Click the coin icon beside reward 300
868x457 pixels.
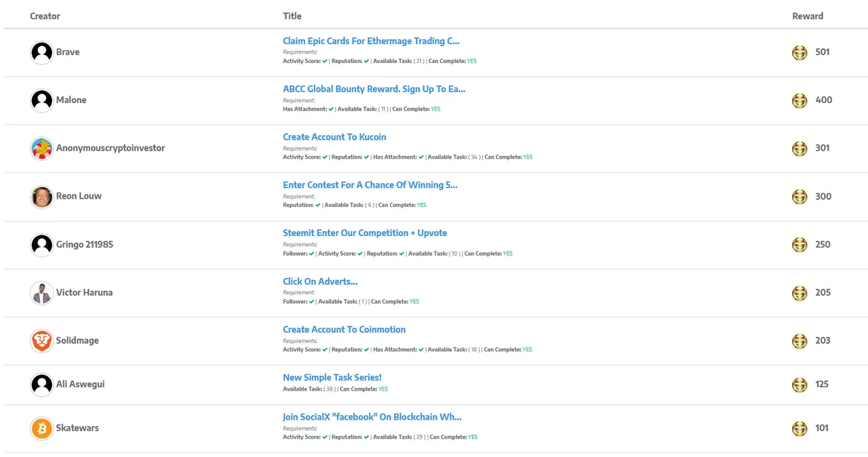800,197
